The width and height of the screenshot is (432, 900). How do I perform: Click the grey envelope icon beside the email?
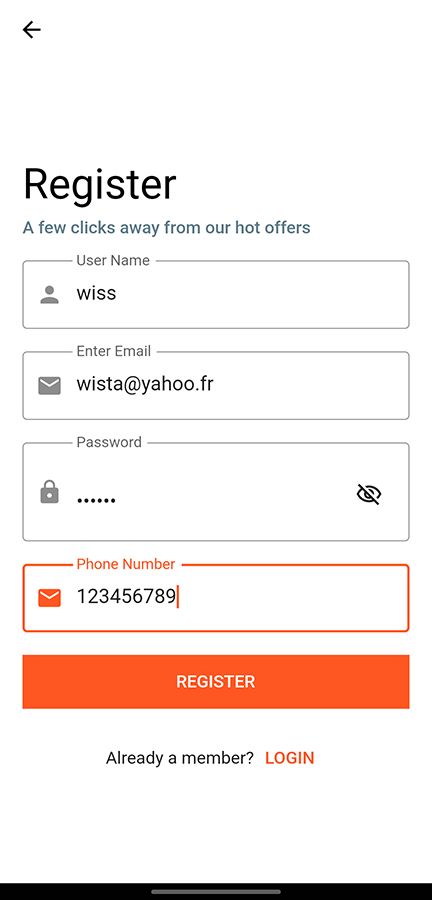[49, 385]
